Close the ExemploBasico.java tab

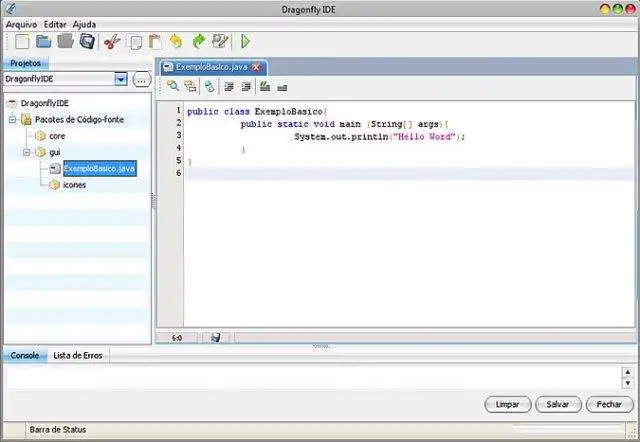(256, 67)
